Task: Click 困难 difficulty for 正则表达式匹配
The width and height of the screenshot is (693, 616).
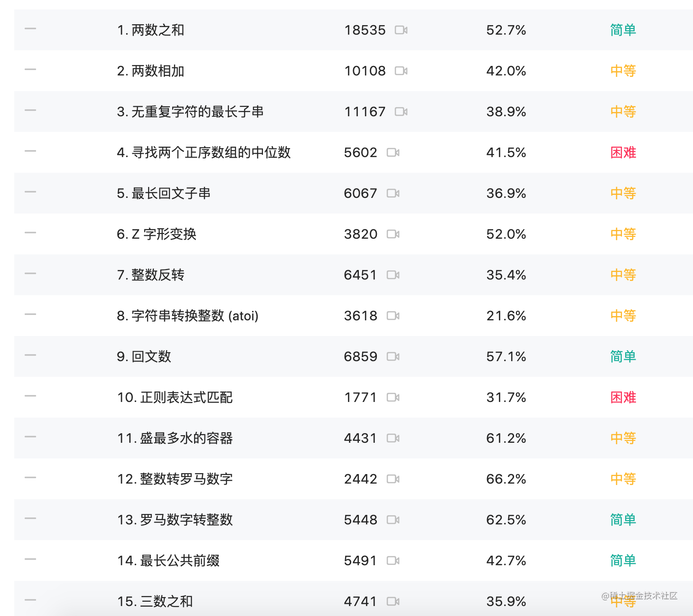Action: coord(623,397)
